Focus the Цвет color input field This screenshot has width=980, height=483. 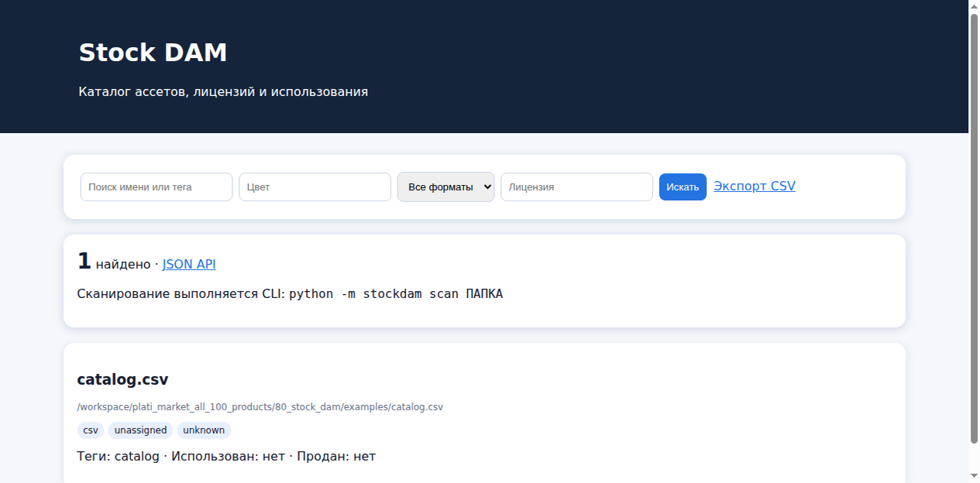click(x=315, y=187)
